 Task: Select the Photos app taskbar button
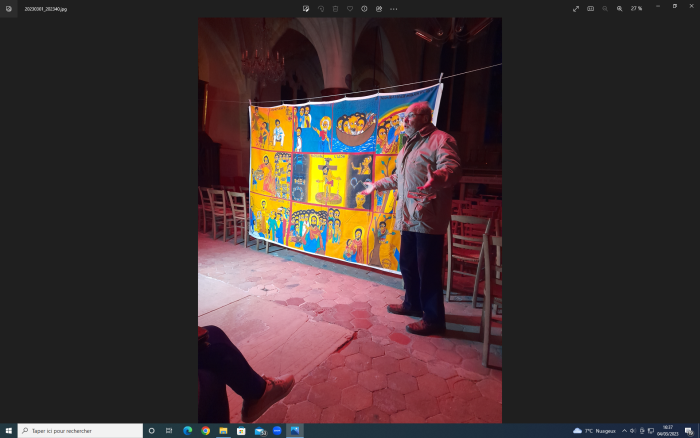coord(295,430)
